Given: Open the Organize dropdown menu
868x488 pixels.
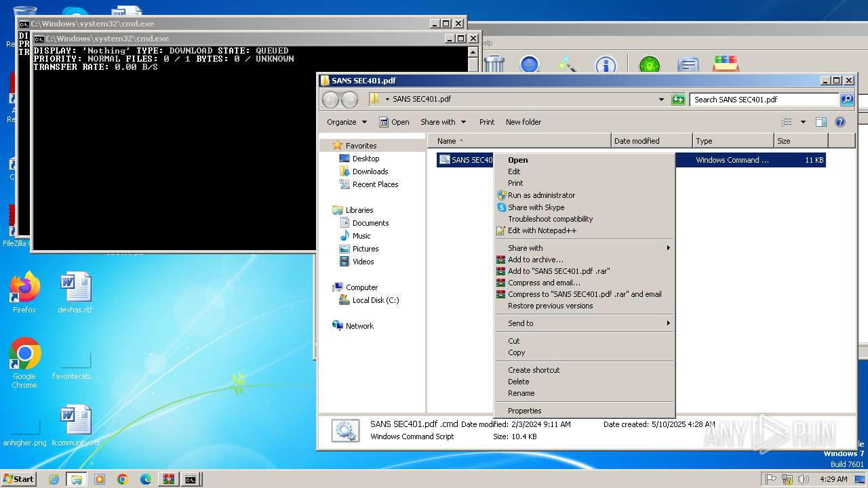Looking at the screenshot, I should [347, 122].
